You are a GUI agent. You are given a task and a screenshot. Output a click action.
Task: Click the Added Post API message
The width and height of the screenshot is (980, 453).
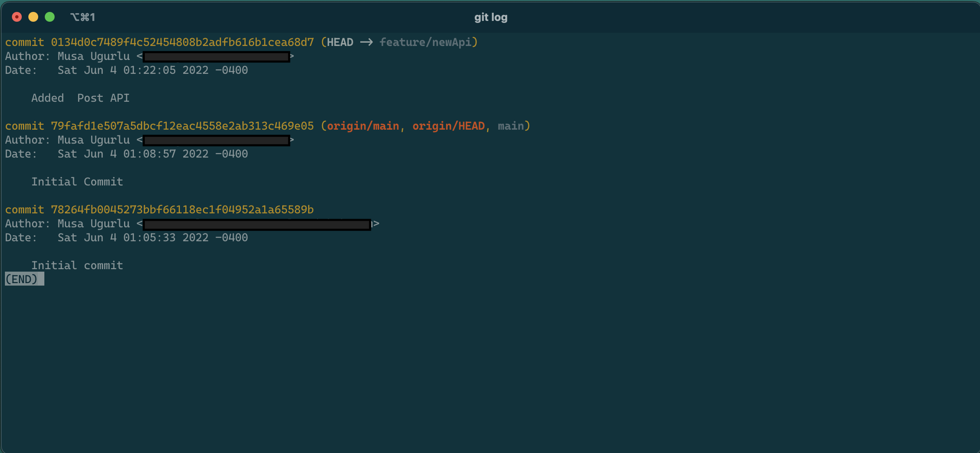[81, 98]
